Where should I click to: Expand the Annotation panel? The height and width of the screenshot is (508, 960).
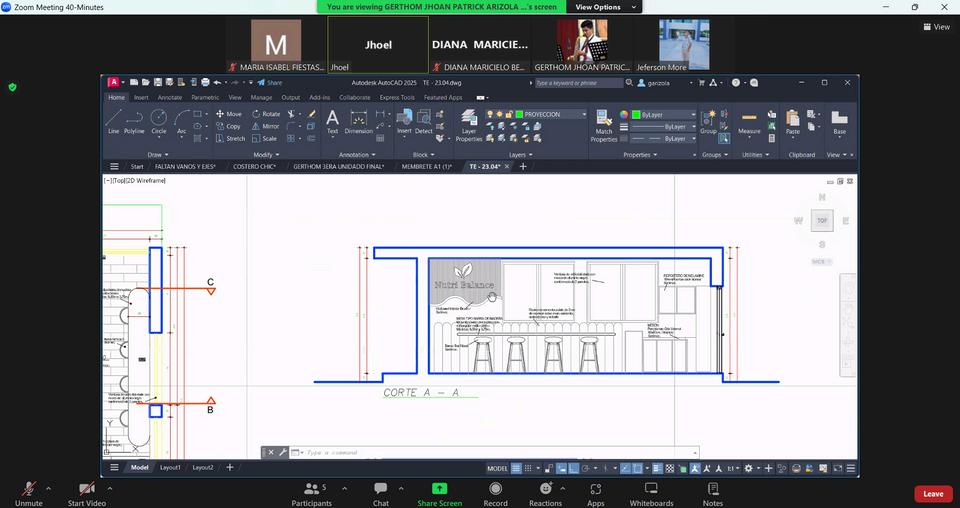358,155
